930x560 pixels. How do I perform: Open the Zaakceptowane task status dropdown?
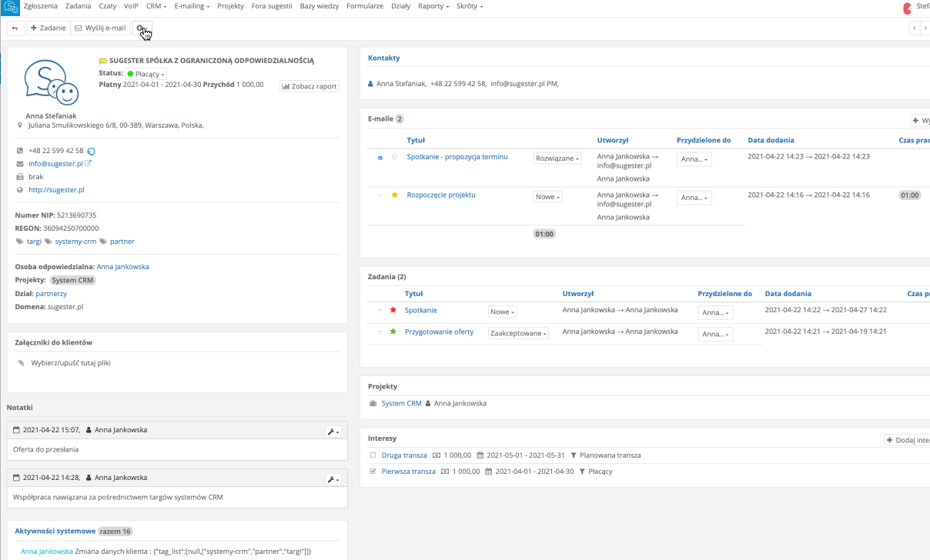click(x=518, y=334)
